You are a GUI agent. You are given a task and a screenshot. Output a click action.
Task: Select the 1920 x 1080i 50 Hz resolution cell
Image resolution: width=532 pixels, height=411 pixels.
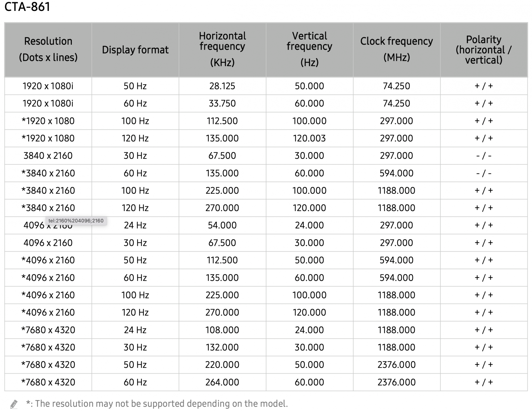(x=48, y=86)
